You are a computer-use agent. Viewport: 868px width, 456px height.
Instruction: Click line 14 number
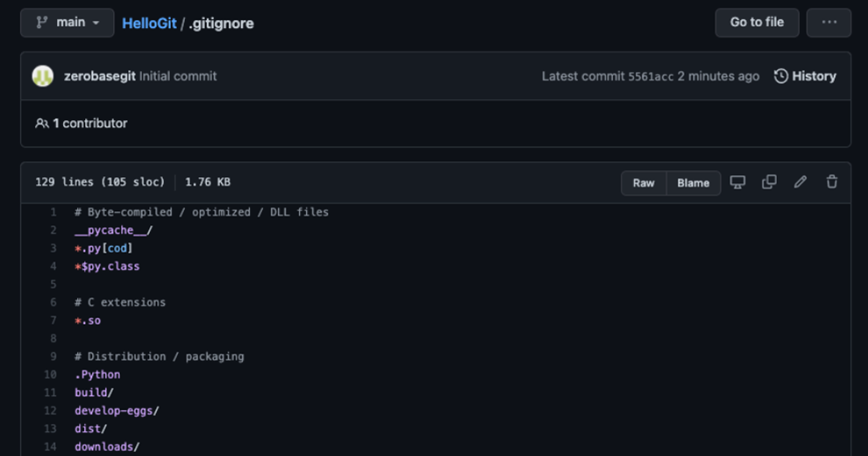coord(50,447)
